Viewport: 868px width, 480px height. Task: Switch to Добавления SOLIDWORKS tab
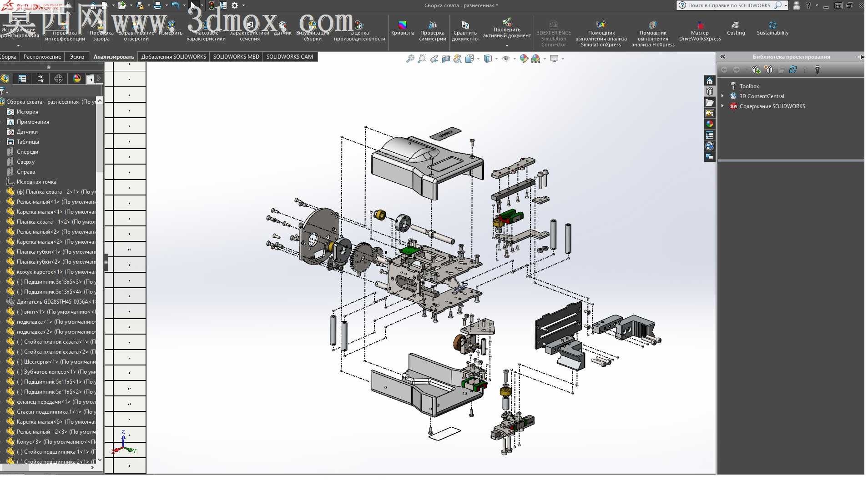point(174,57)
